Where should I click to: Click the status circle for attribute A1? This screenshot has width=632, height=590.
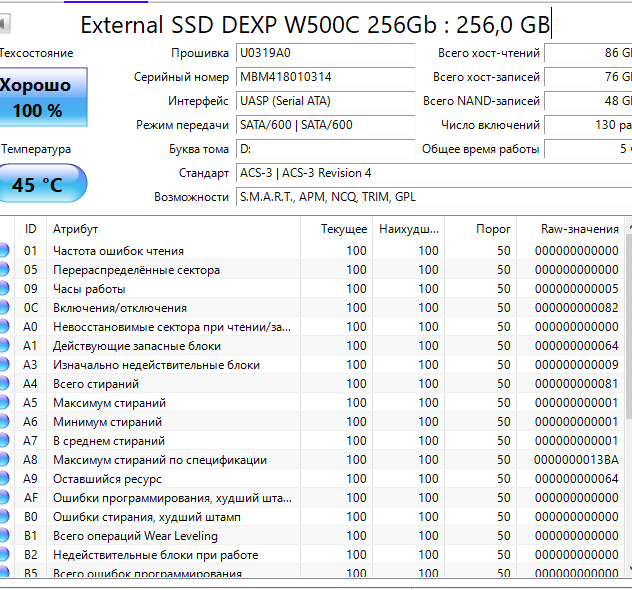coord(4,346)
